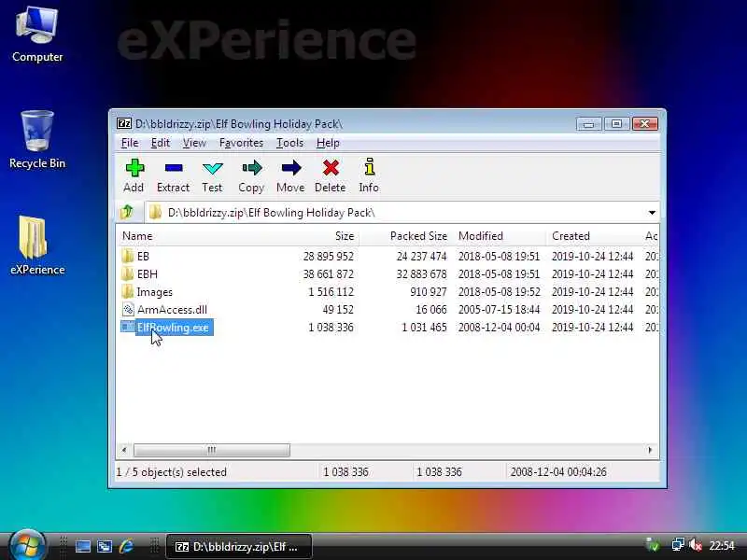Click status bar '1 / 5 object(s) selected'
Image resolution: width=747 pixels, height=560 pixels.
click(x=172, y=472)
